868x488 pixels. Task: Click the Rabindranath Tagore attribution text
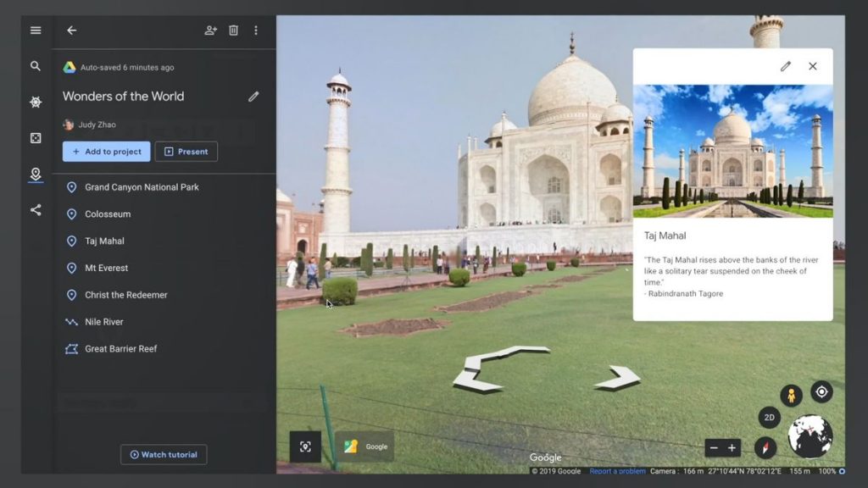coord(684,294)
